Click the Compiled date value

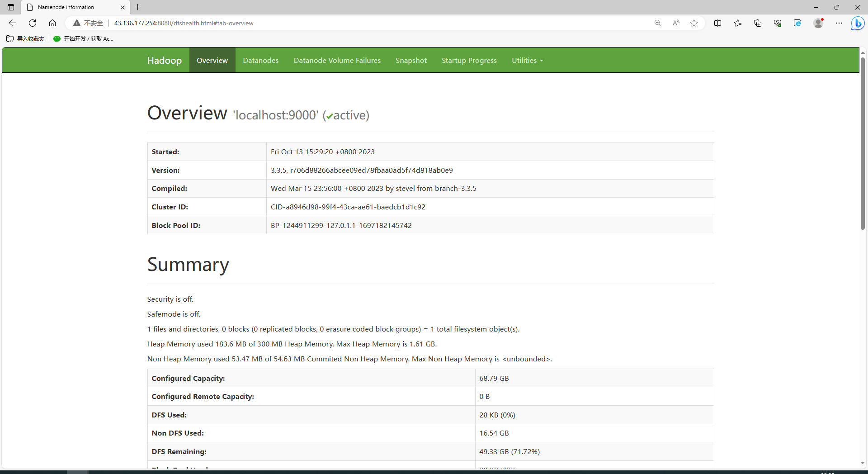coord(373,189)
